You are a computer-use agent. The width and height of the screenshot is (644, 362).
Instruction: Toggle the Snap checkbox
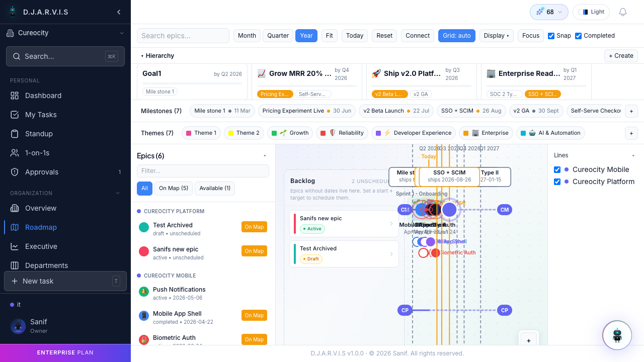coord(551,36)
